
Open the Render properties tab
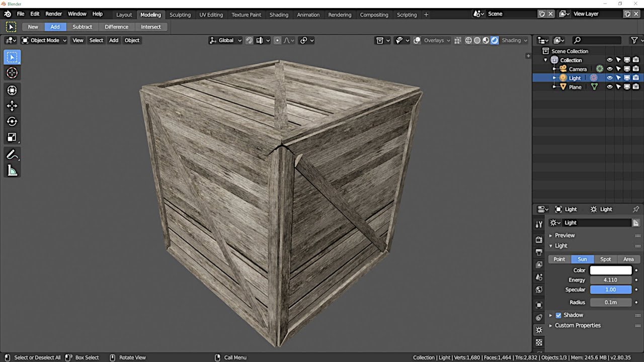(x=539, y=239)
